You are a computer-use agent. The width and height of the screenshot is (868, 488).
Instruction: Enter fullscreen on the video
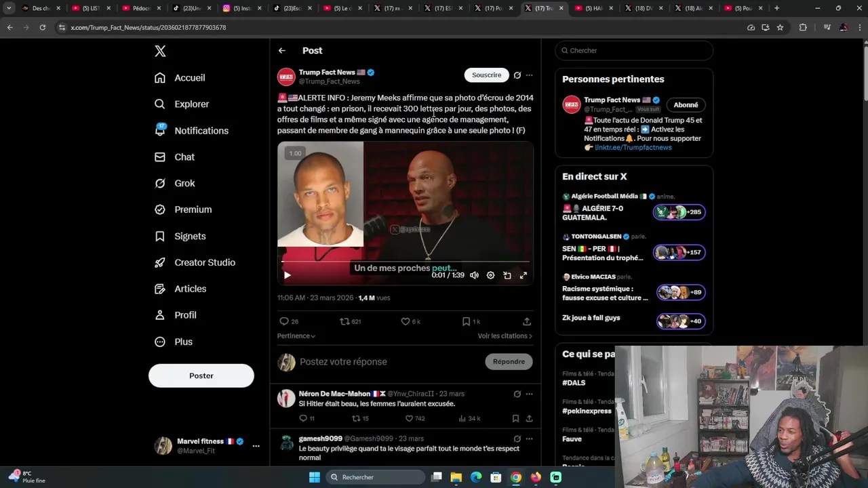pos(523,275)
